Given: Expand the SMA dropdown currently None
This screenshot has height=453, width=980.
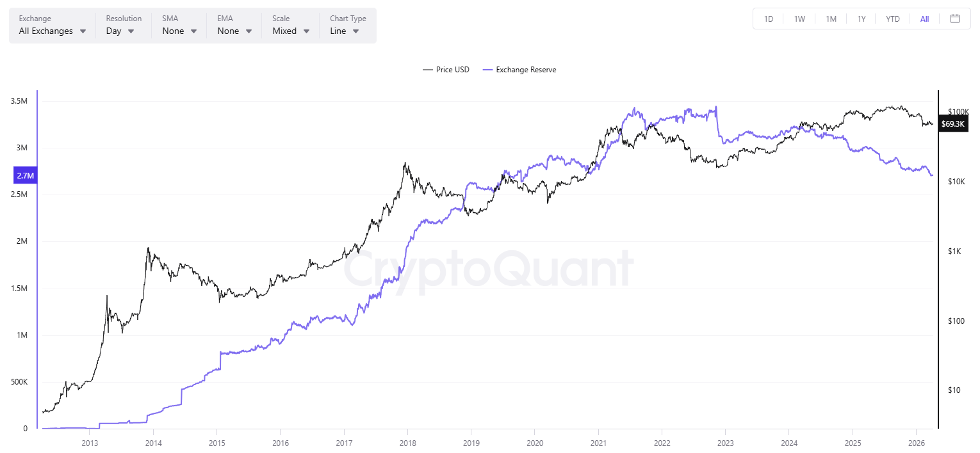Looking at the screenshot, I should [178, 31].
